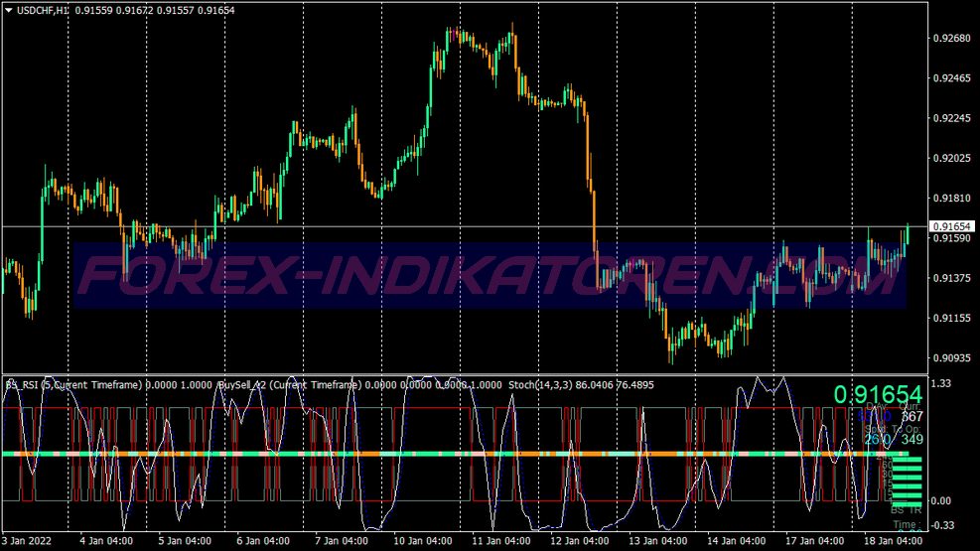The height and width of the screenshot is (551, 980).
Task: Click the 0.90935 price axis label
Action: click(949, 357)
